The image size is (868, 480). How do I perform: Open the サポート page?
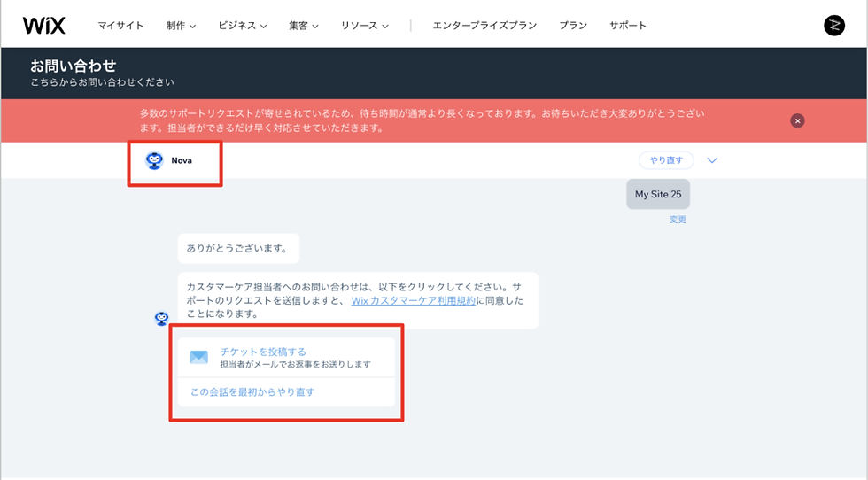pyautogui.click(x=628, y=26)
